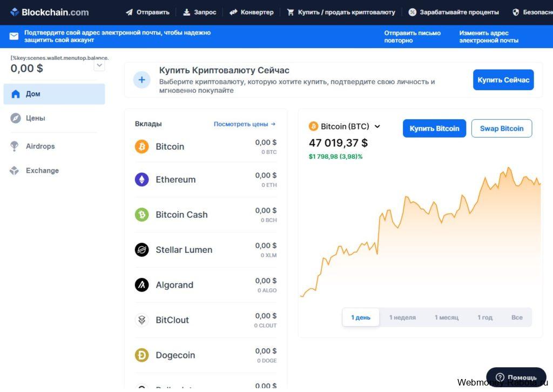Click the Stellar Lumen row name

[x=184, y=249]
